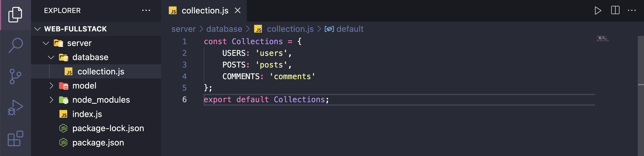Viewport: 644px width, 156px height.
Task: Expand the node_modules folder
Action: (51, 100)
